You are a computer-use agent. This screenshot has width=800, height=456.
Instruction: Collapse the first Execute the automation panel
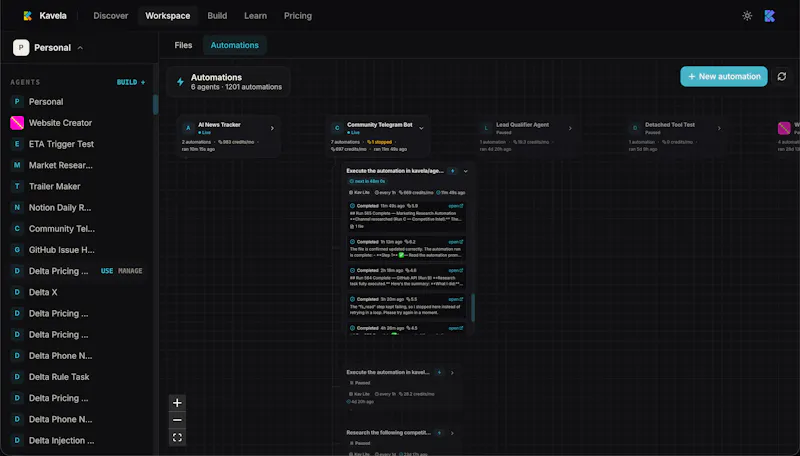coord(465,171)
